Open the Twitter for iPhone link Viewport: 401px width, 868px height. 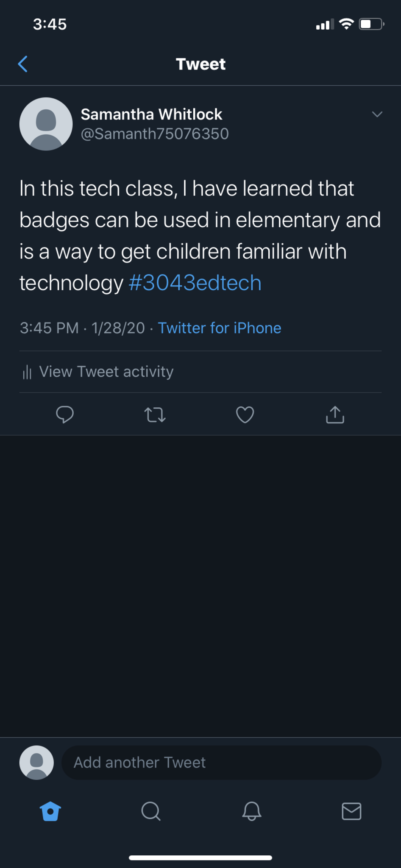[220, 328]
